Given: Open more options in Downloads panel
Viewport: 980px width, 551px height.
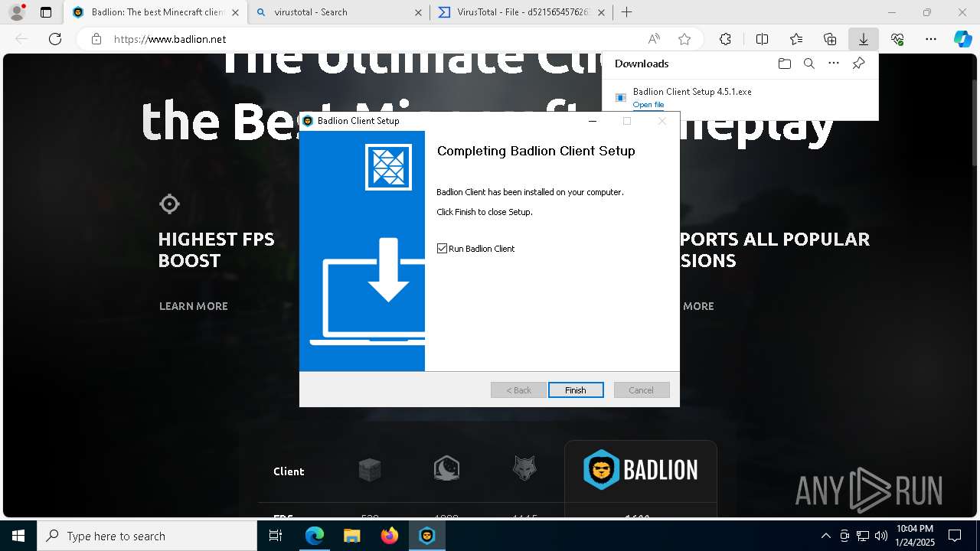Looking at the screenshot, I should (x=834, y=64).
